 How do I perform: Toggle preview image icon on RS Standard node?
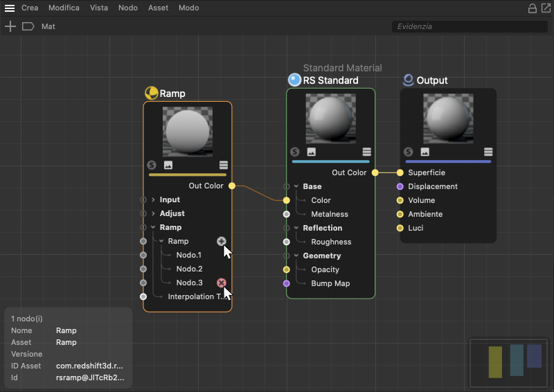(x=311, y=152)
